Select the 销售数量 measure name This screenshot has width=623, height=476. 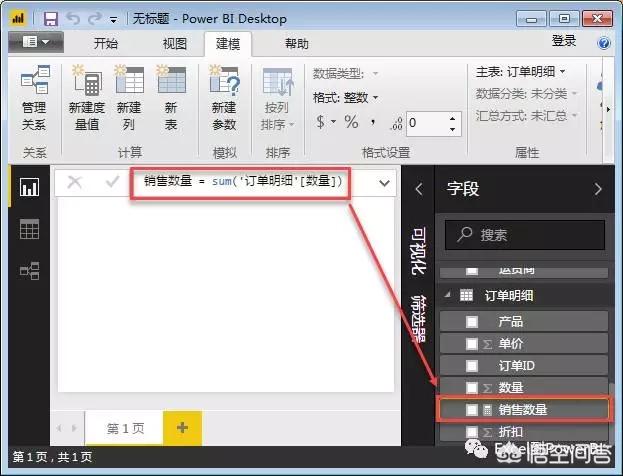(x=523, y=410)
